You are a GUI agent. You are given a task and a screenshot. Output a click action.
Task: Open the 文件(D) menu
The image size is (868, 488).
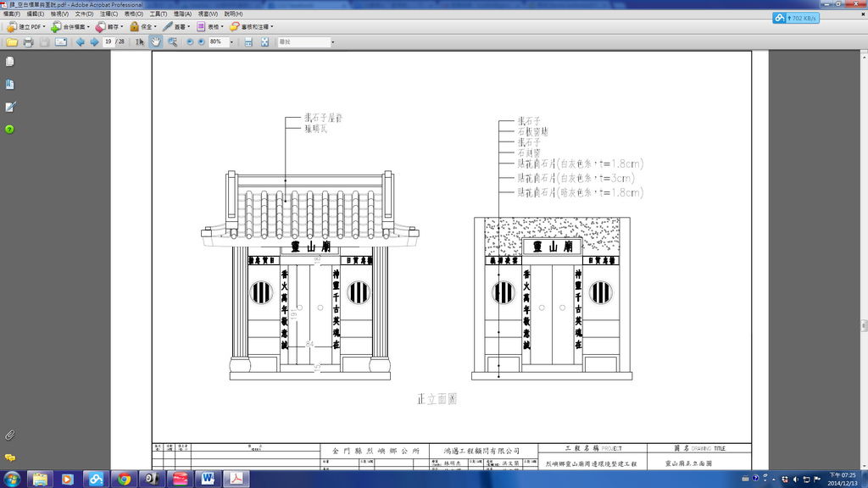pyautogui.click(x=84, y=14)
